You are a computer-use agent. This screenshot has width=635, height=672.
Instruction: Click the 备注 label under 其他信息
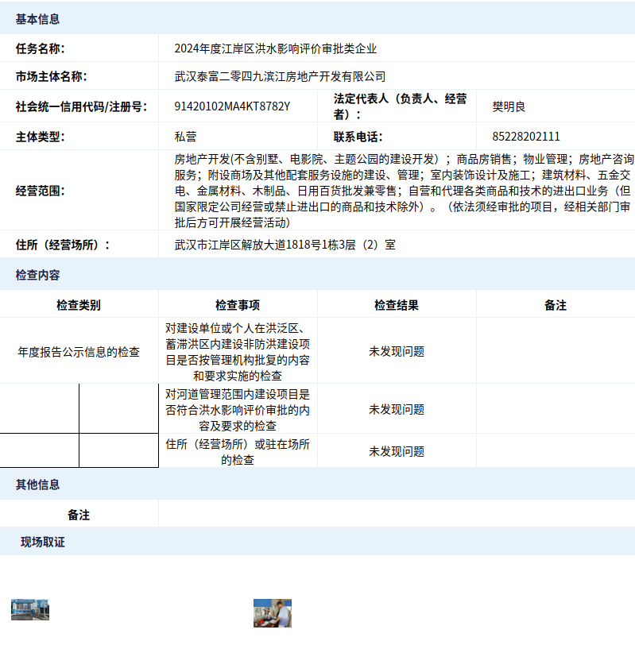tap(79, 515)
